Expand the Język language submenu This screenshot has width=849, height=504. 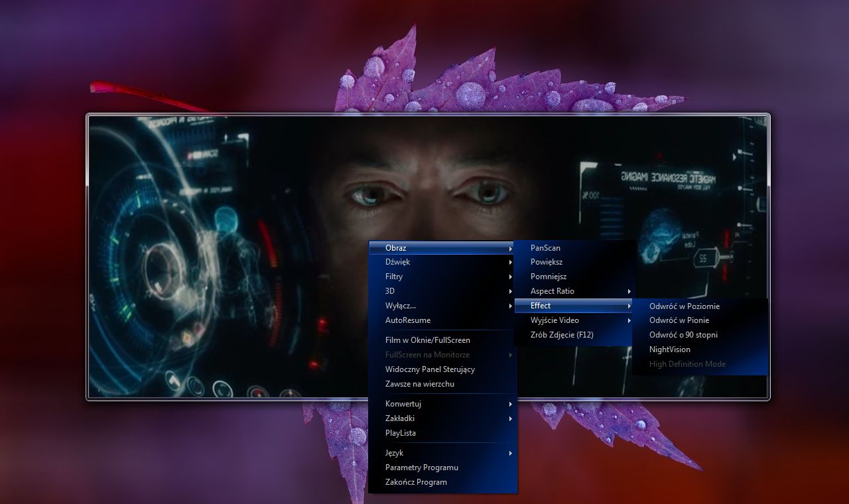pos(442,453)
